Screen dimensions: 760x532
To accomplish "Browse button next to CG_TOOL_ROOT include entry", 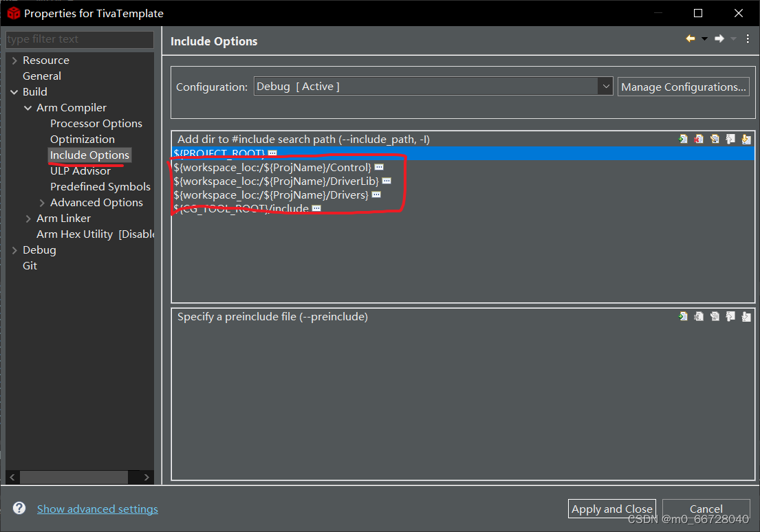I will point(316,208).
